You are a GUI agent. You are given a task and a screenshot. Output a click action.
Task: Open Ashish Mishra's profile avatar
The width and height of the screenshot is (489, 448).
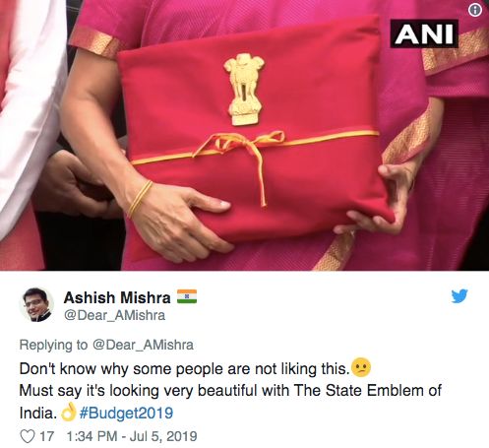pyautogui.click(x=36, y=304)
